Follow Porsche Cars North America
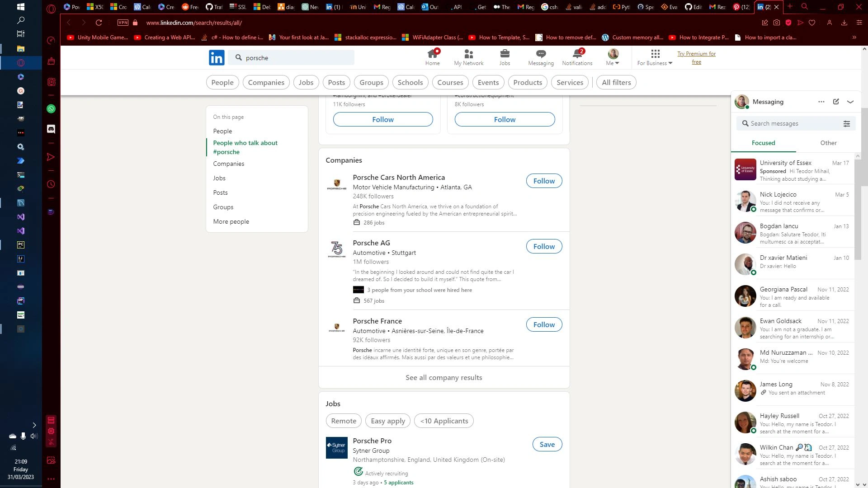The image size is (868, 488). (544, 181)
